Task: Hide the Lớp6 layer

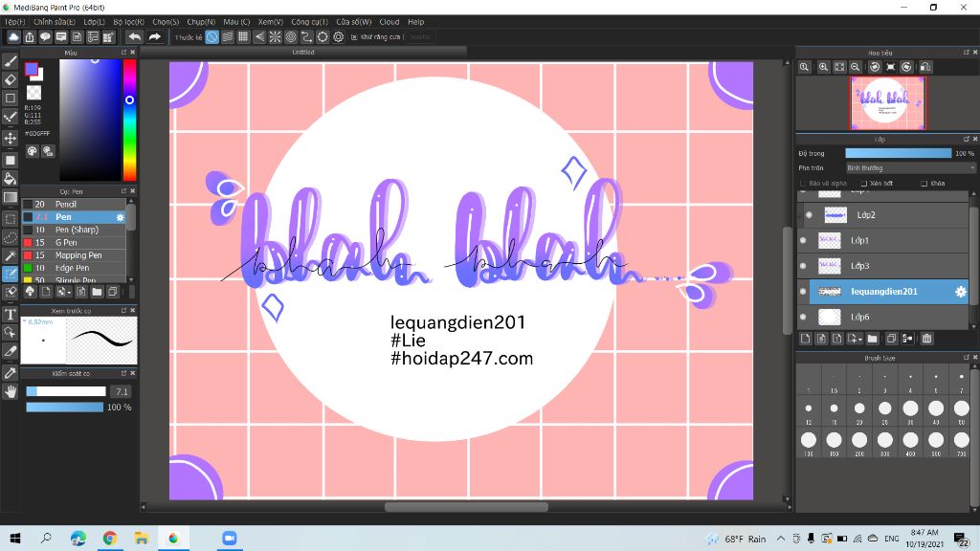Action: [803, 318]
